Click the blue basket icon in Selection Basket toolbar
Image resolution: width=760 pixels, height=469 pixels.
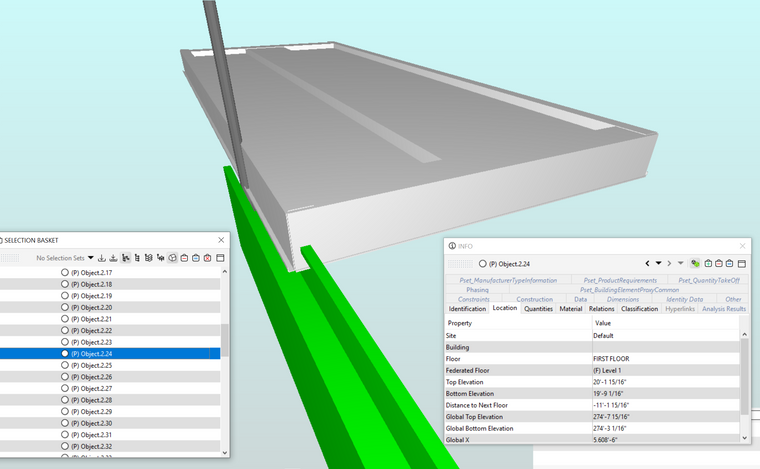click(196, 258)
